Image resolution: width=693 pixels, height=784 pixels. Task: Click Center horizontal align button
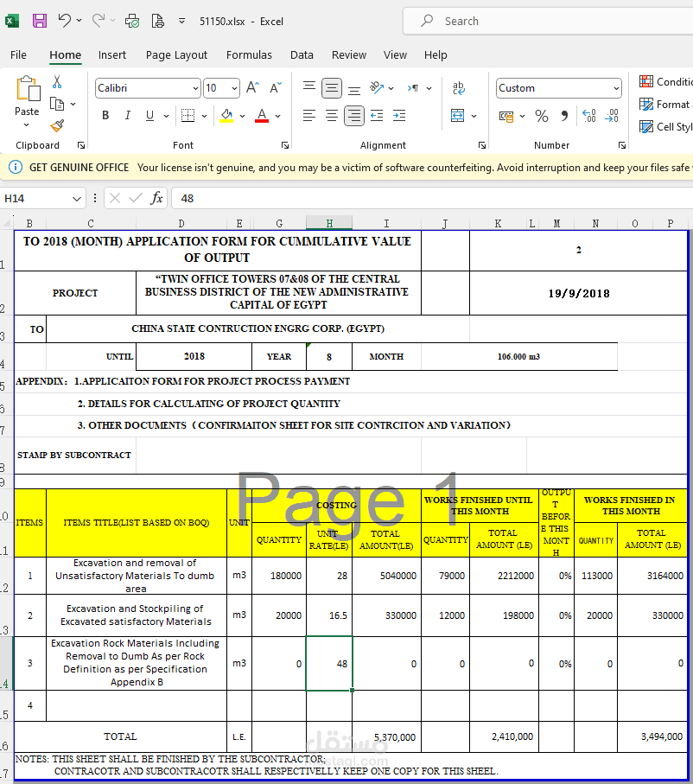click(x=332, y=116)
